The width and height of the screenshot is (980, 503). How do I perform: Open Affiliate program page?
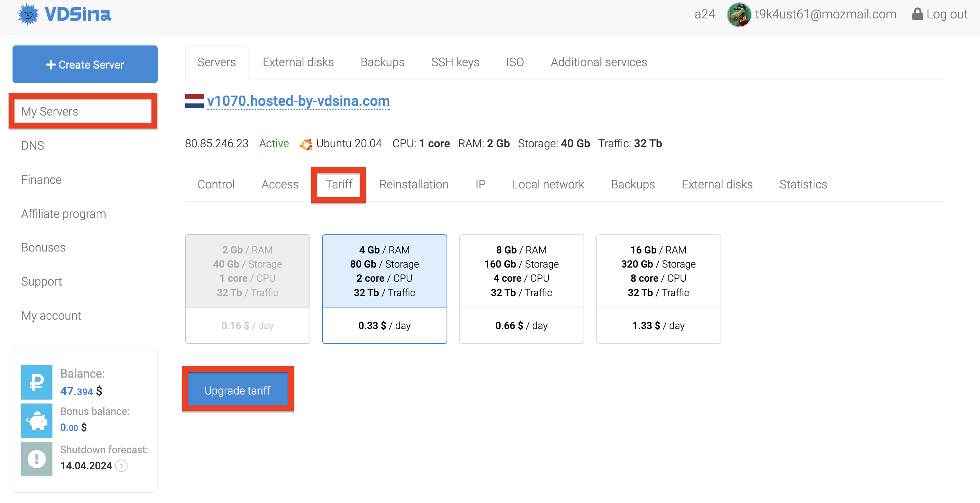pyautogui.click(x=63, y=214)
